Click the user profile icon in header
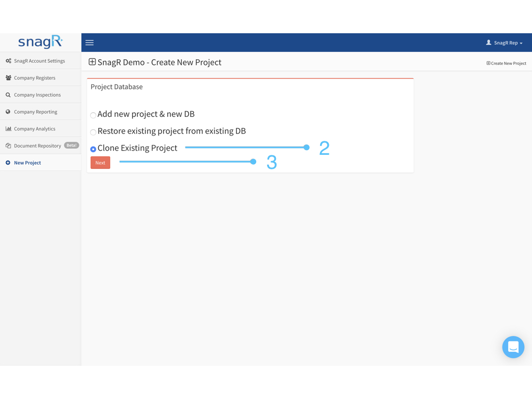532x399 pixels. click(x=488, y=43)
